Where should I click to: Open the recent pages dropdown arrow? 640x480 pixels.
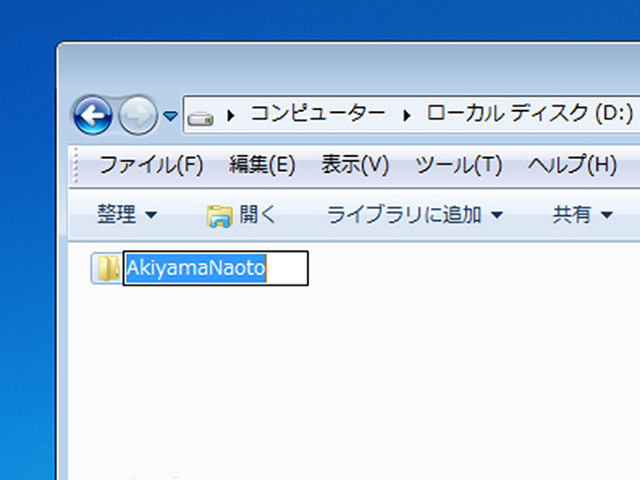(170, 116)
